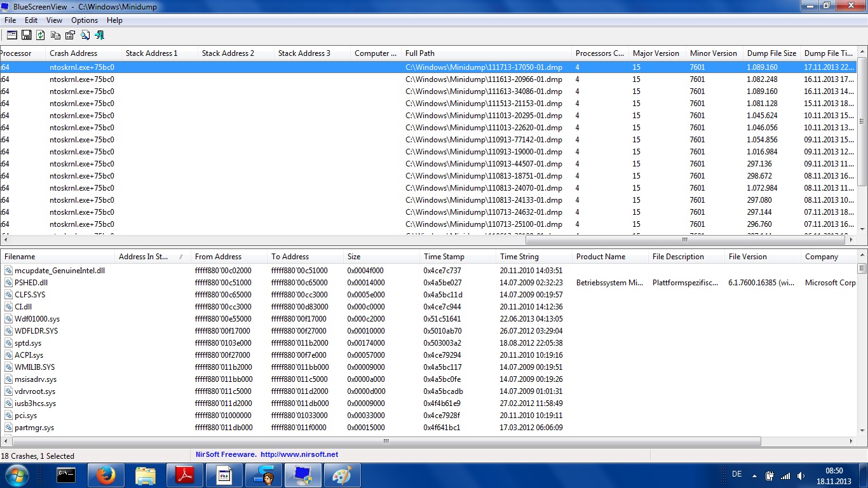Click the power plug tray icon
The width and height of the screenshot is (868, 488).
770,475
